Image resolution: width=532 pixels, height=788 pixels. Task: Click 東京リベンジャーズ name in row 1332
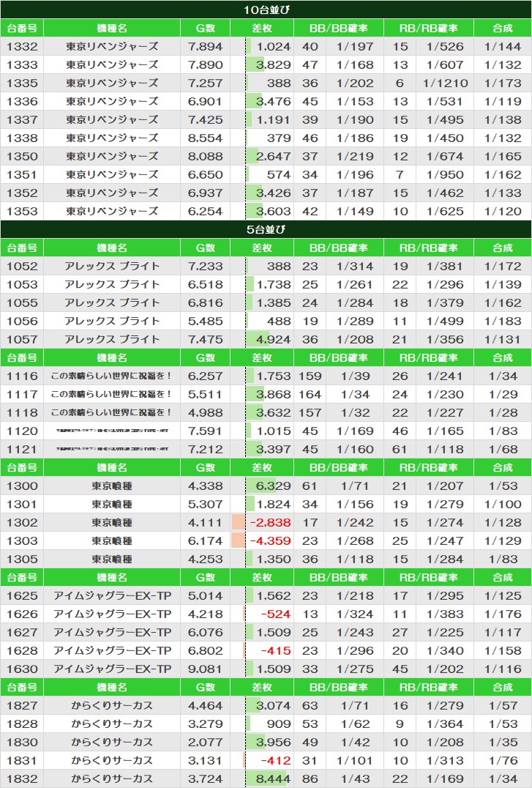(112, 47)
